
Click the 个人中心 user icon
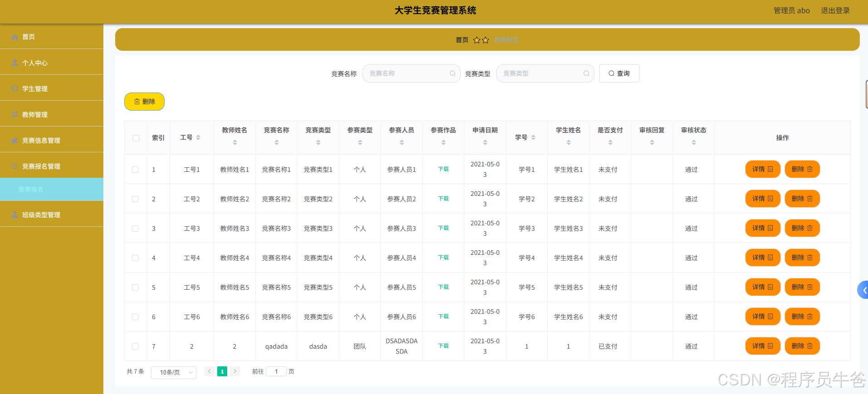pos(15,63)
